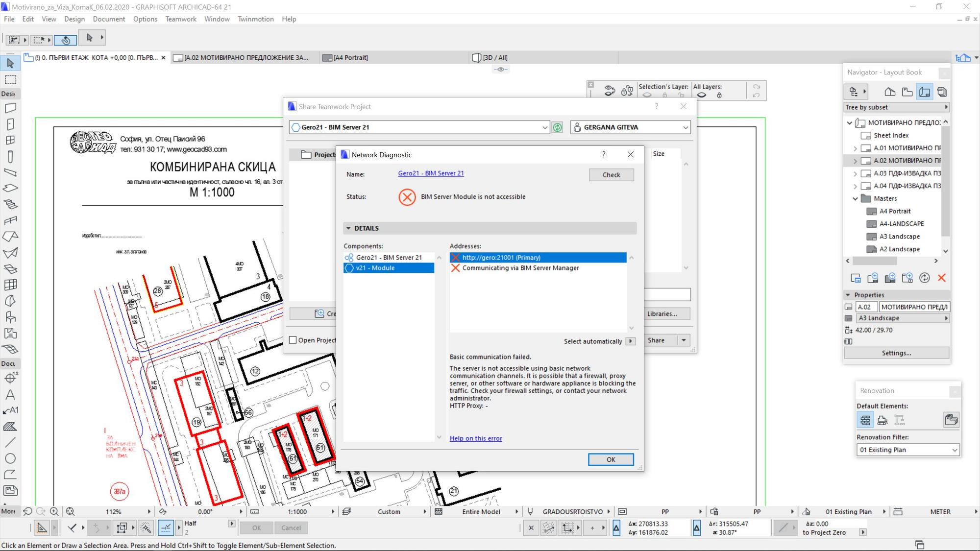Click the Settings... button in Navigator

tap(896, 353)
